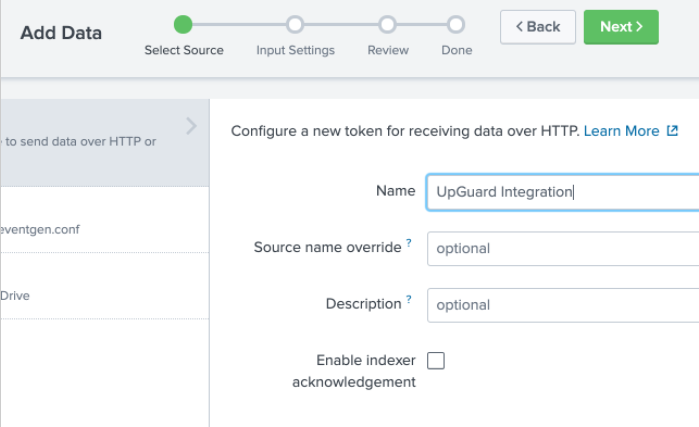Focus the Name field containing UpGuard Integration
Image resolution: width=699 pixels, height=427 pixels.
[x=562, y=192]
